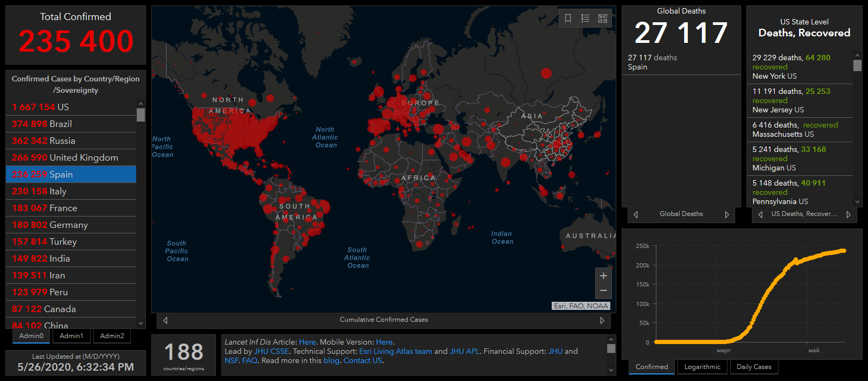868x381 pixels.
Task: Select Germany in the country list
Action: [71, 225]
